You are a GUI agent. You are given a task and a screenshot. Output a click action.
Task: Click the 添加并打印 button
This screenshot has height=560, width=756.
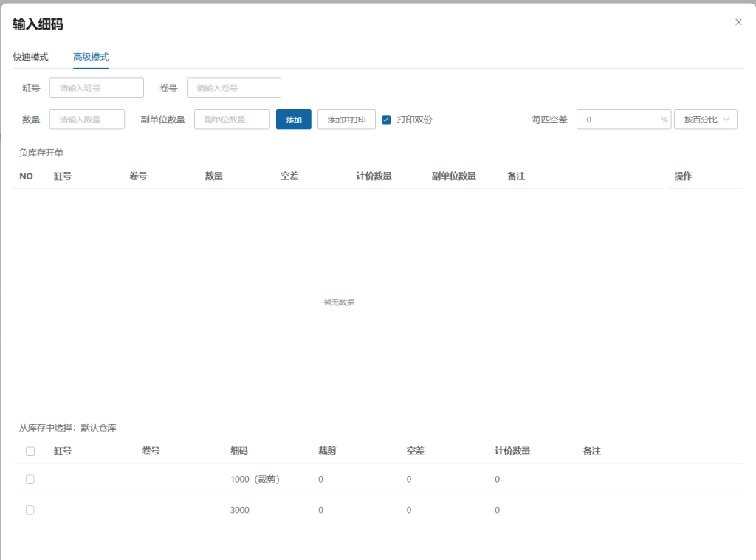346,120
